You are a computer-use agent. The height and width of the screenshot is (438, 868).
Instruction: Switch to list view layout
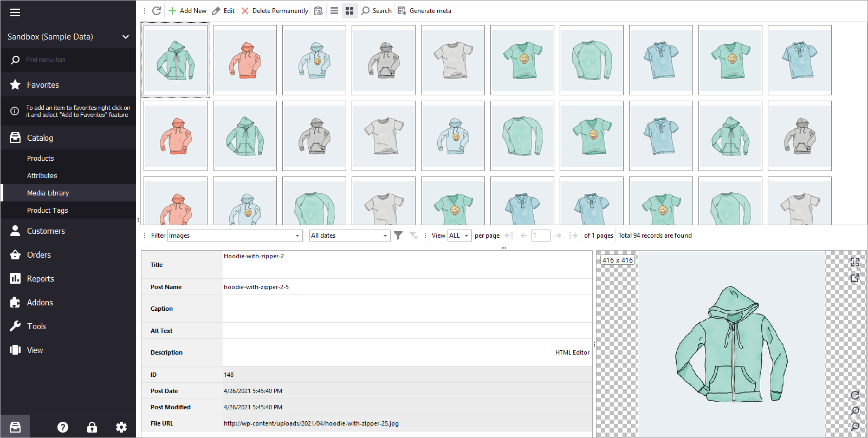[334, 11]
